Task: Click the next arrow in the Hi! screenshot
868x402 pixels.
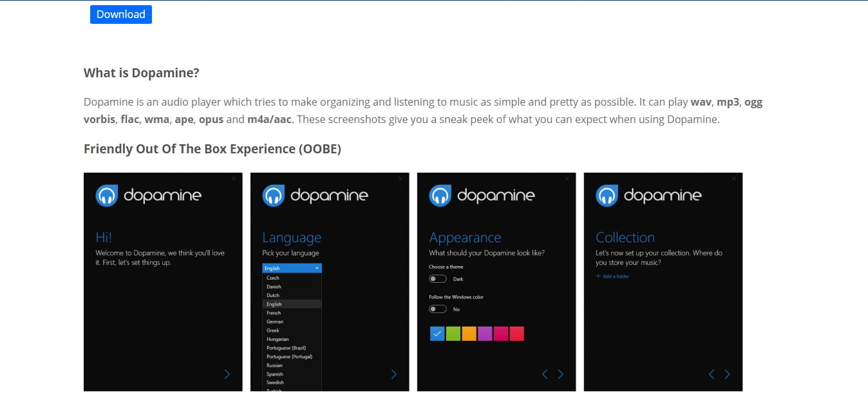Action: (227, 374)
